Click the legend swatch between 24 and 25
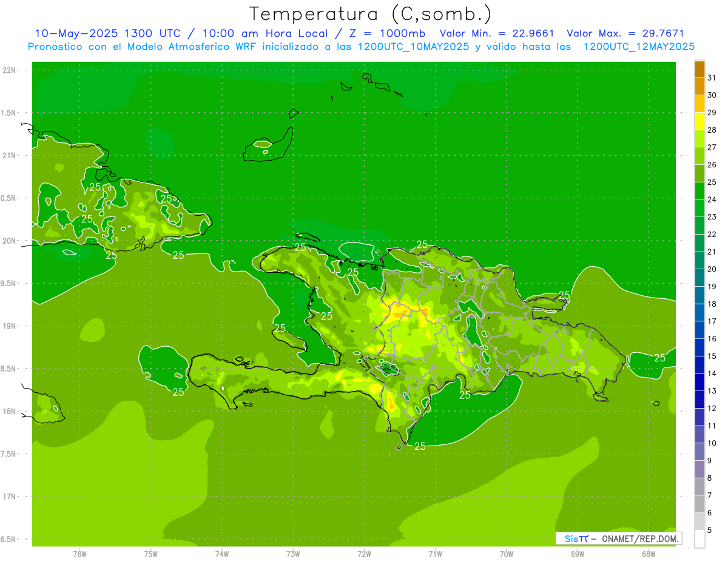728x562 pixels. click(699, 191)
